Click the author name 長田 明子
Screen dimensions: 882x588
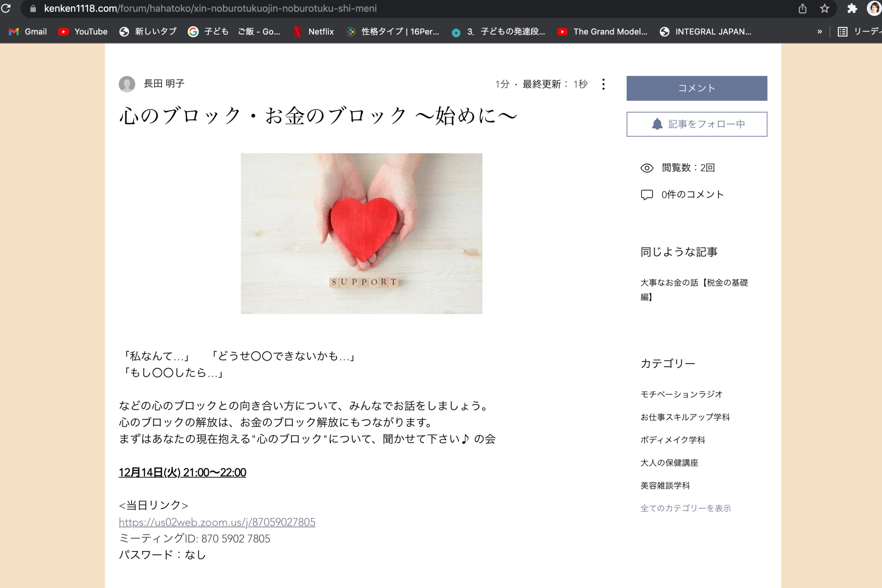pyautogui.click(x=164, y=84)
